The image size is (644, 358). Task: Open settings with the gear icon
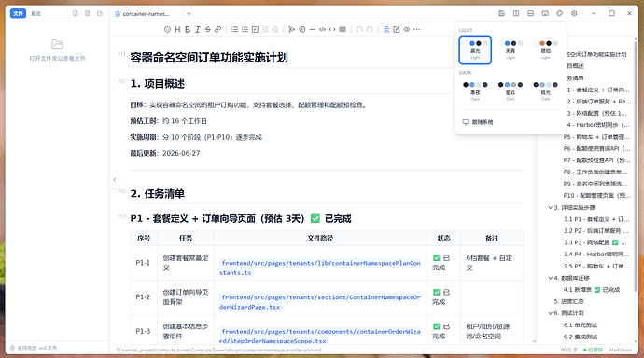(x=574, y=13)
